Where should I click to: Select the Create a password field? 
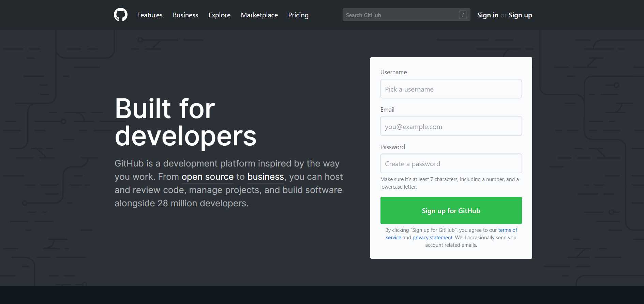click(x=451, y=164)
